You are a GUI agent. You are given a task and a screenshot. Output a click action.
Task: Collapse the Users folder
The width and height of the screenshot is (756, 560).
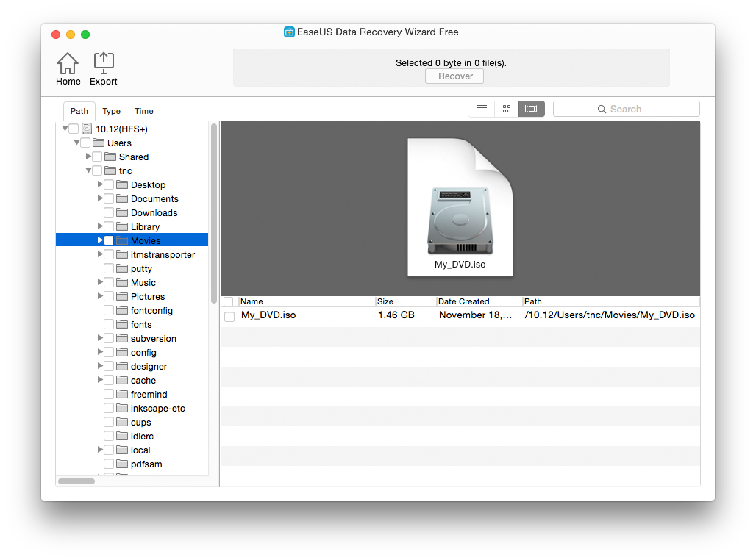[76, 142]
